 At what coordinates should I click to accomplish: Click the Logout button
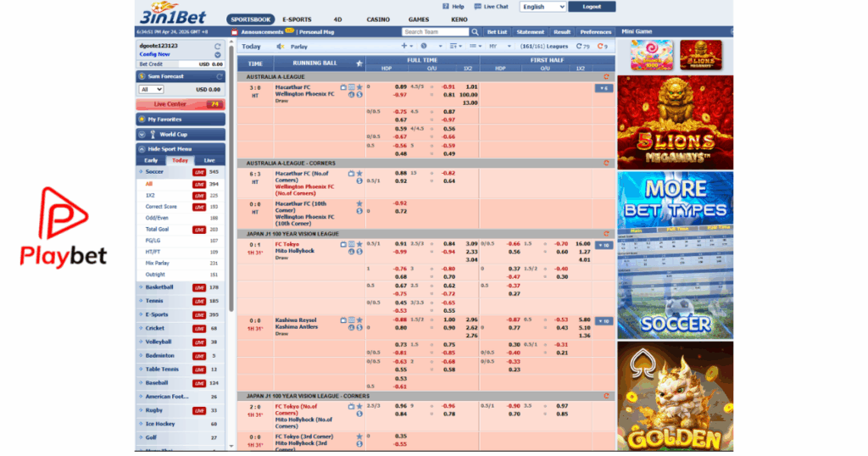592,7
